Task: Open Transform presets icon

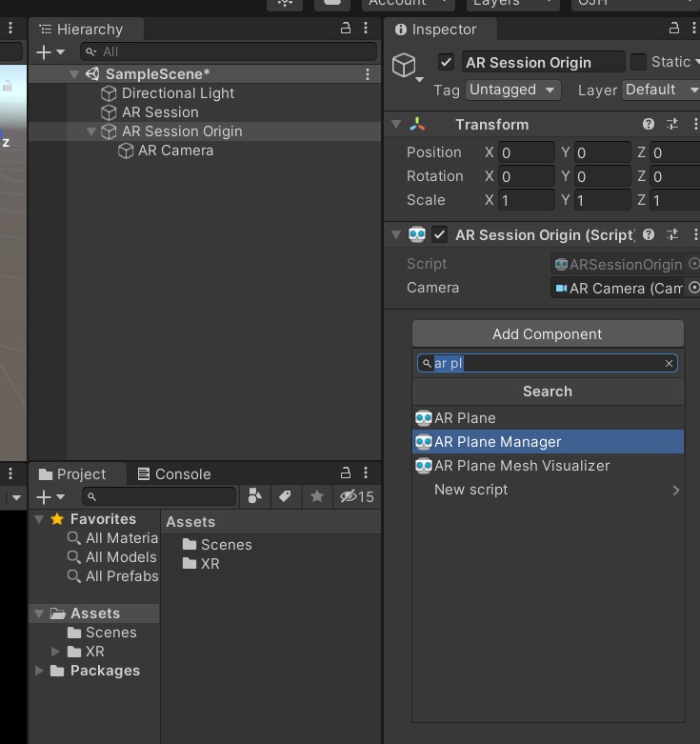Action: point(672,124)
